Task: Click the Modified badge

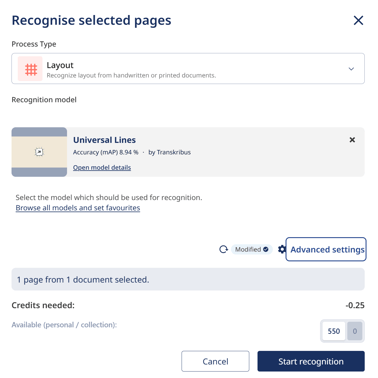Action: [x=252, y=249]
